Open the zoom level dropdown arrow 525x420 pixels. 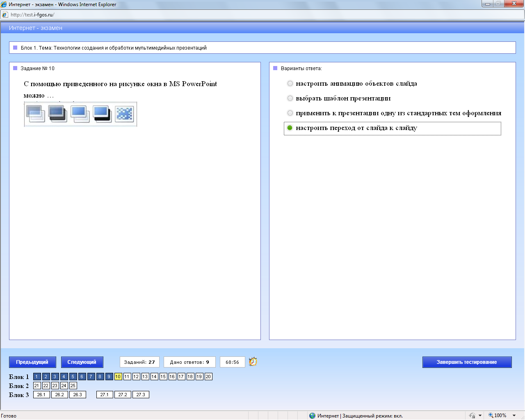pyautogui.click(x=514, y=415)
